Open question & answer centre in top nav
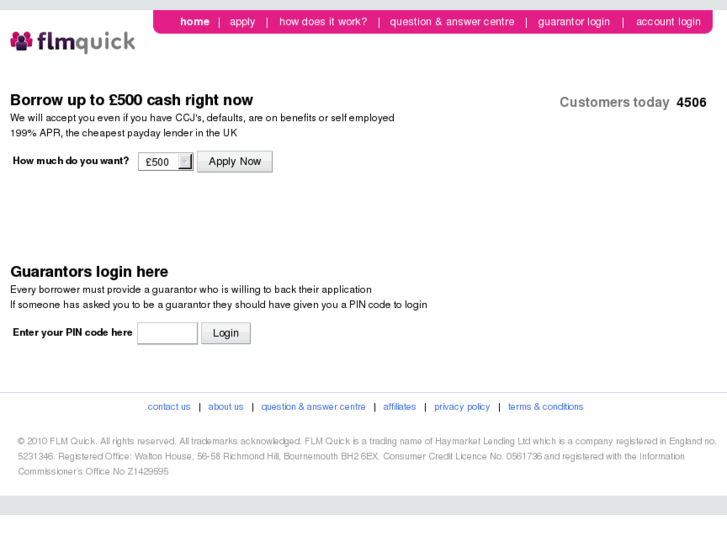This screenshot has height=545, width=727. click(452, 22)
